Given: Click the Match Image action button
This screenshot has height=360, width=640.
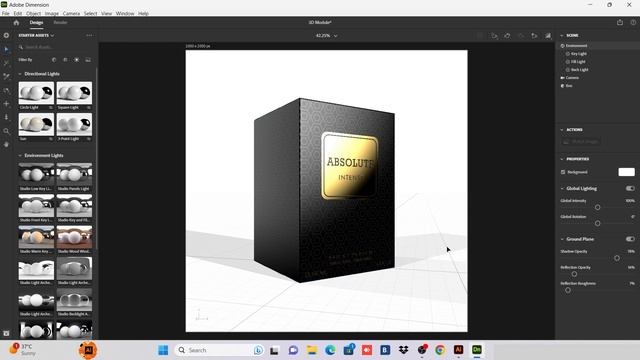Looking at the screenshot, I should (580, 142).
